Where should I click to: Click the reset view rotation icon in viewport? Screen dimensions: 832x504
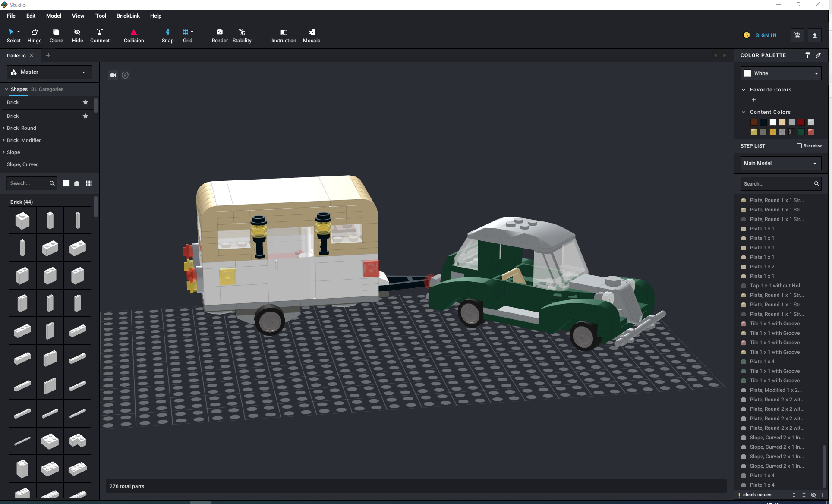(x=125, y=75)
